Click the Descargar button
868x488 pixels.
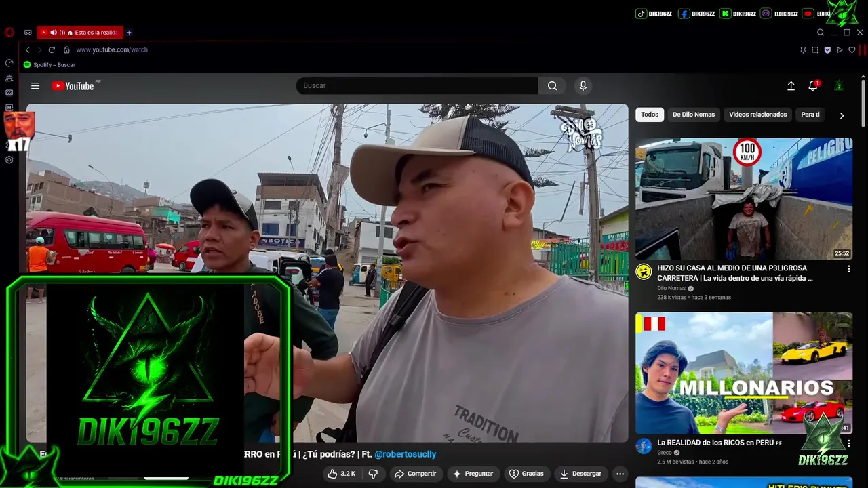tap(580, 474)
